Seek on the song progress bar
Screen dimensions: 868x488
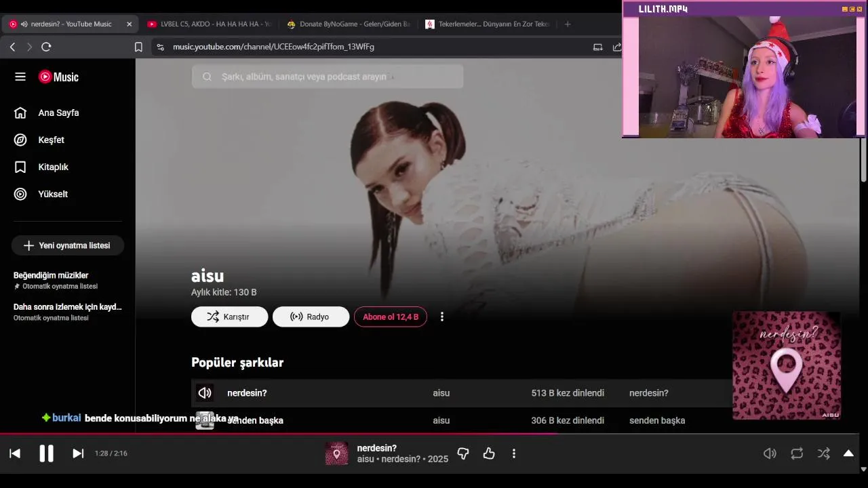(429, 434)
